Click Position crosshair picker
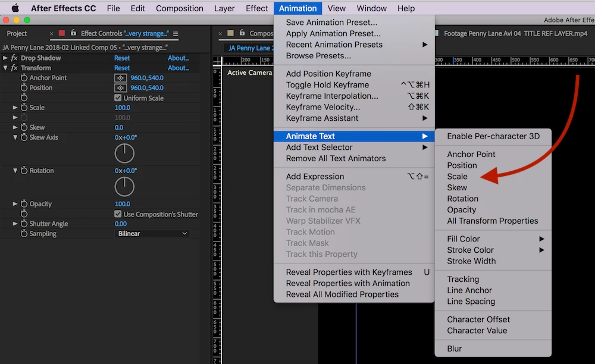 [x=121, y=87]
